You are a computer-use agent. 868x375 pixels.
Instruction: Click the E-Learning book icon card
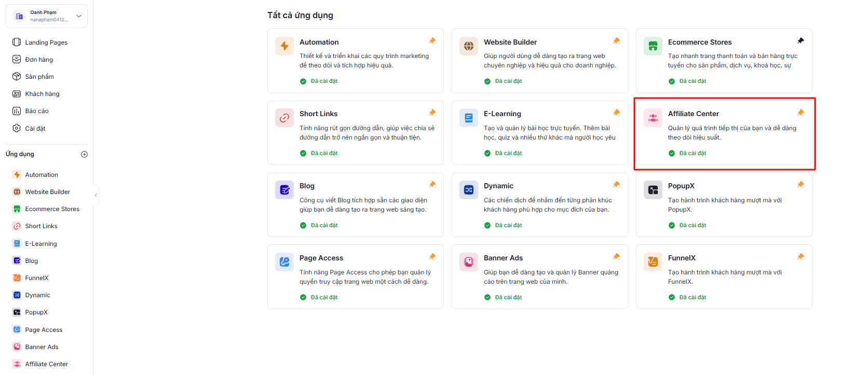coord(468,118)
